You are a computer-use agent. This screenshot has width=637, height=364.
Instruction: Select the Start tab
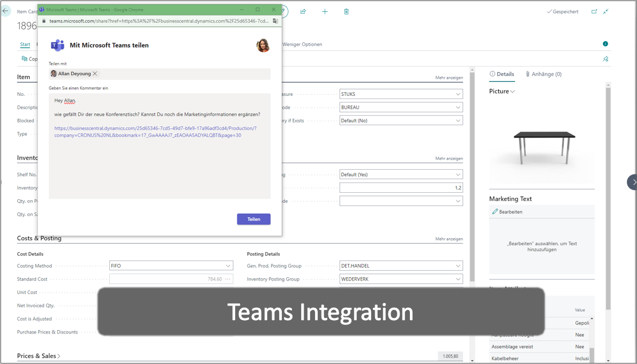coord(25,44)
